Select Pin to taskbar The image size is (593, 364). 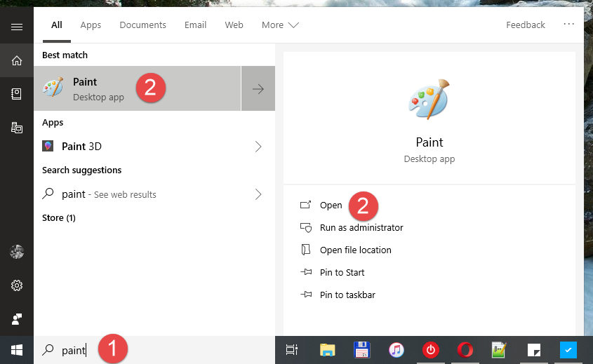(x=338, y=295)
